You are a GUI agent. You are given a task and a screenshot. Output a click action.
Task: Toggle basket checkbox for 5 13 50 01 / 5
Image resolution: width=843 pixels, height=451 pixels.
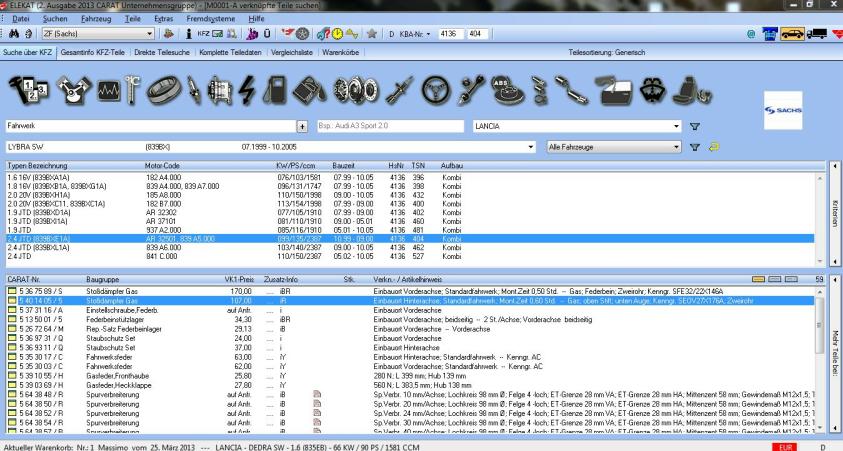pyautogui.click(x=12, y=319)
